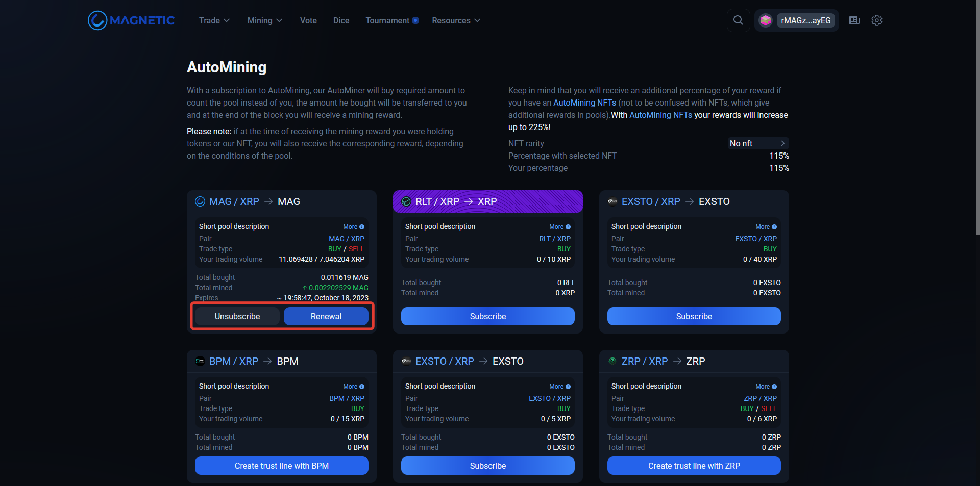This screenshot has height=486, width=980.
Task: Click the RLT / XRP card title
Action: [437, 201]
